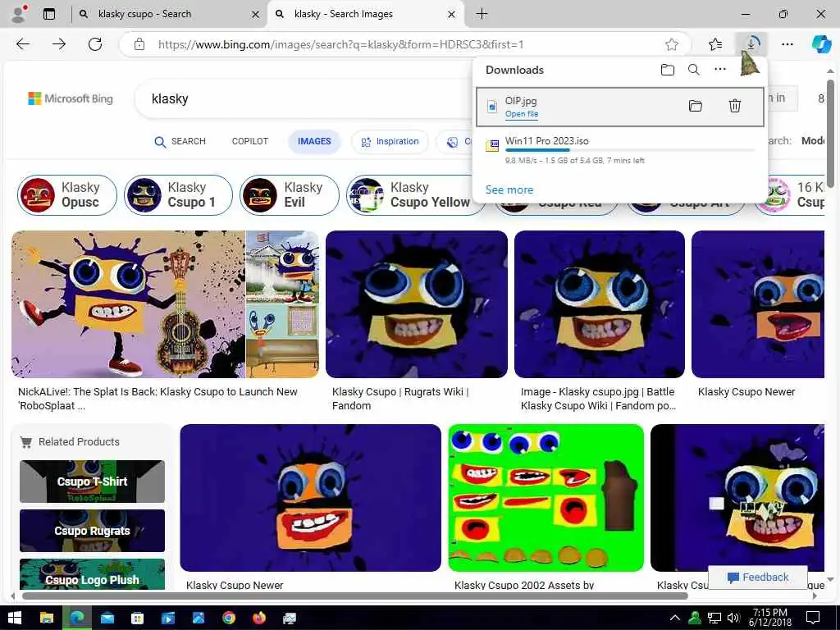Launch Firefox from the taskbar

259,619
